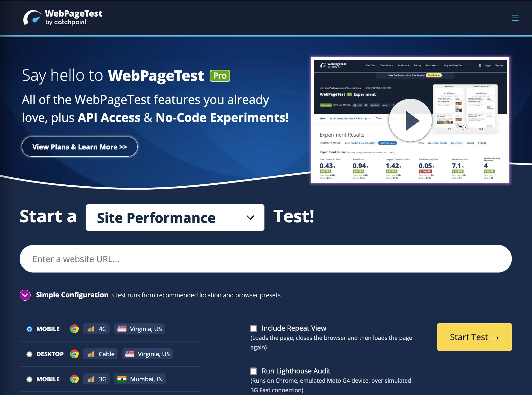Open the hamburger menu icon
Viewport: 532px width, 395px height.
pyautogui.click(x=515, y=18)
